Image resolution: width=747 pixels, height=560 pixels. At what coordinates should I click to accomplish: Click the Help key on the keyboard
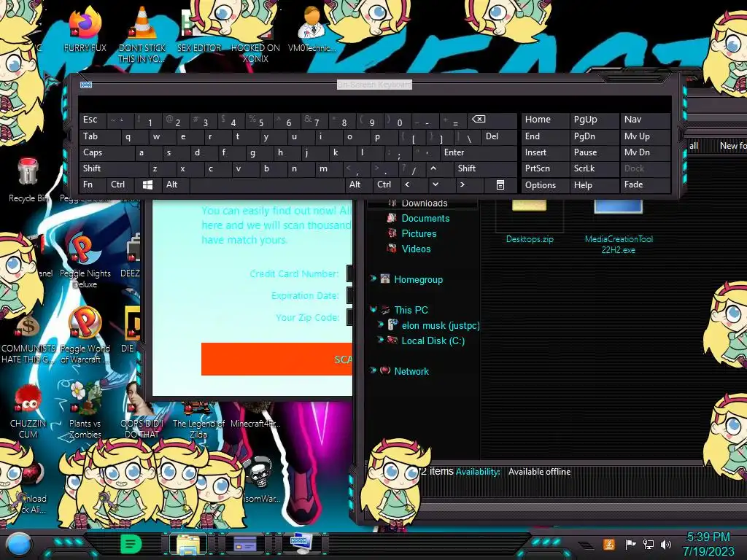pyautogui.click(x=594, y=184)
